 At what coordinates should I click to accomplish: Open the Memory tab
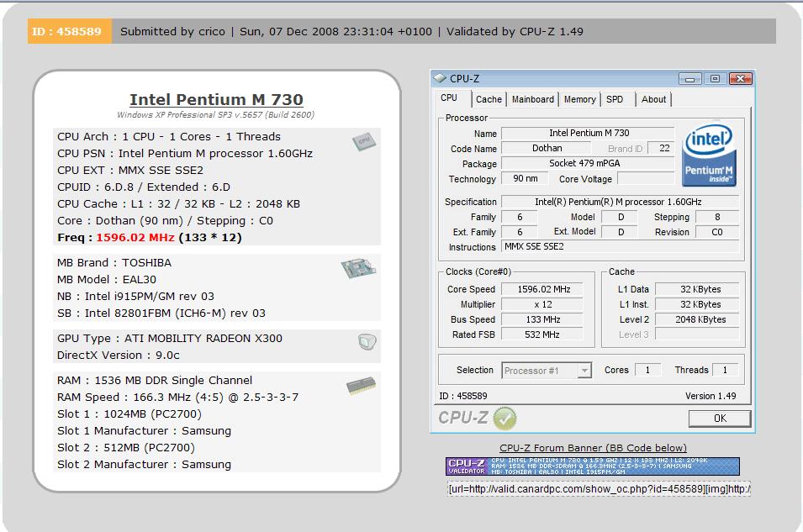(x=579, y=99)
